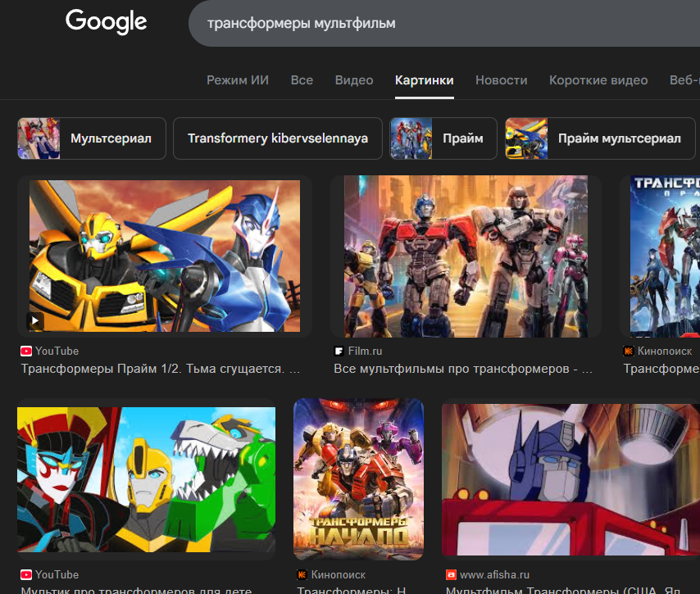Viewport: 700px width, 594px height.
Task: Open Мультик про трансформеров для детей link
Action: pos(137,590)
